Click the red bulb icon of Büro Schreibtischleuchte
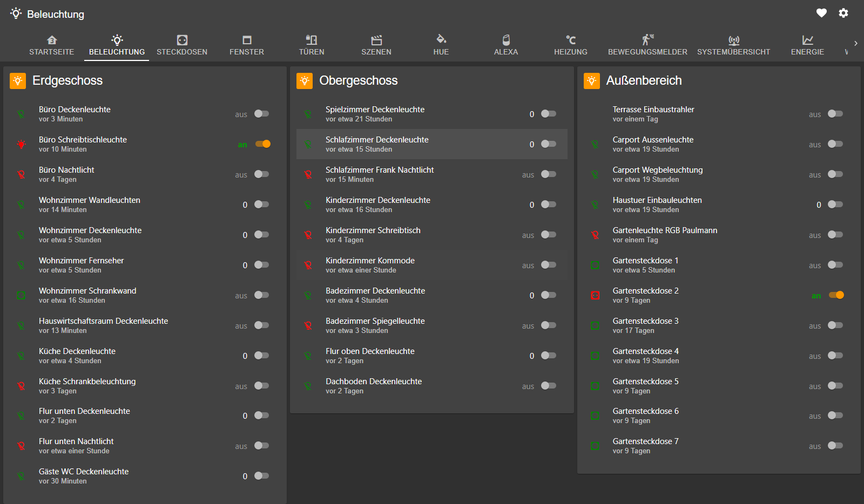 pos(21,144)
